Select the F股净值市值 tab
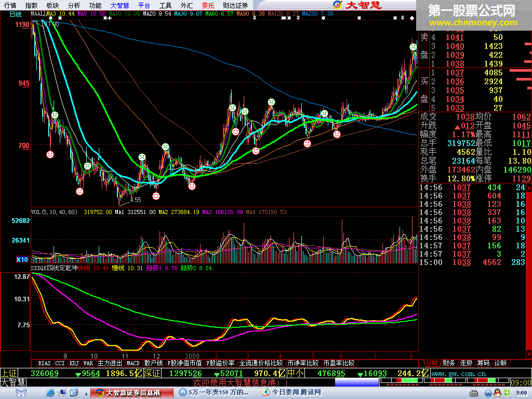The width and height of the screenshot is (532, 399). click(x=184, y=363)
